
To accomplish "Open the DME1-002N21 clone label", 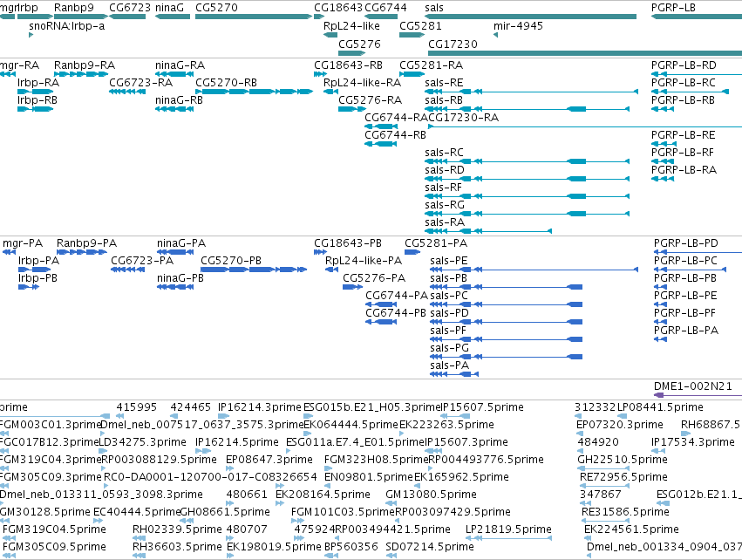I will [693, 386].
